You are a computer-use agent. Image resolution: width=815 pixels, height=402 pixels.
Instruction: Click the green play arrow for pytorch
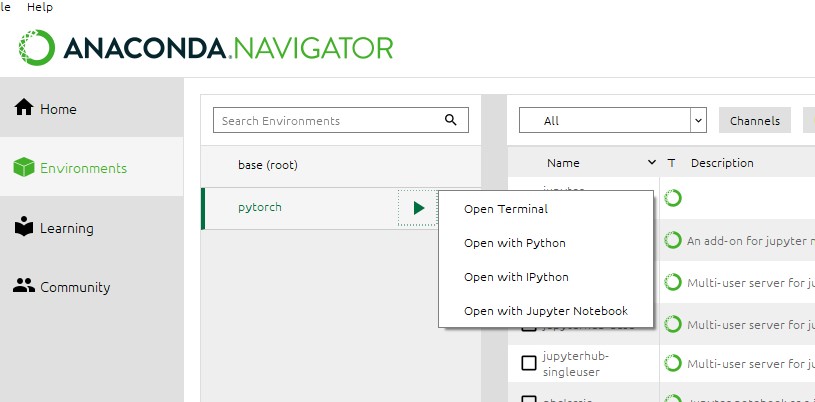tap(418, 208)
